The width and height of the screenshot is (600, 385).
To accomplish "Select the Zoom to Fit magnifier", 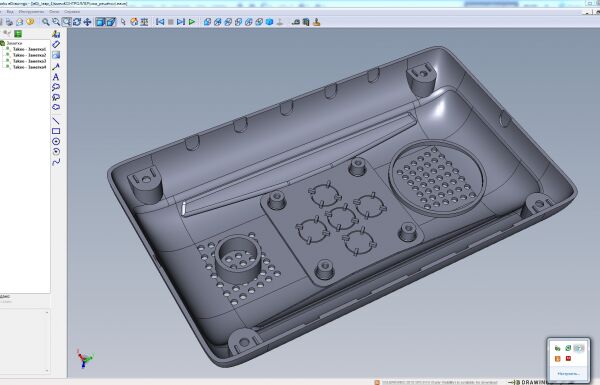I will 46,22.
